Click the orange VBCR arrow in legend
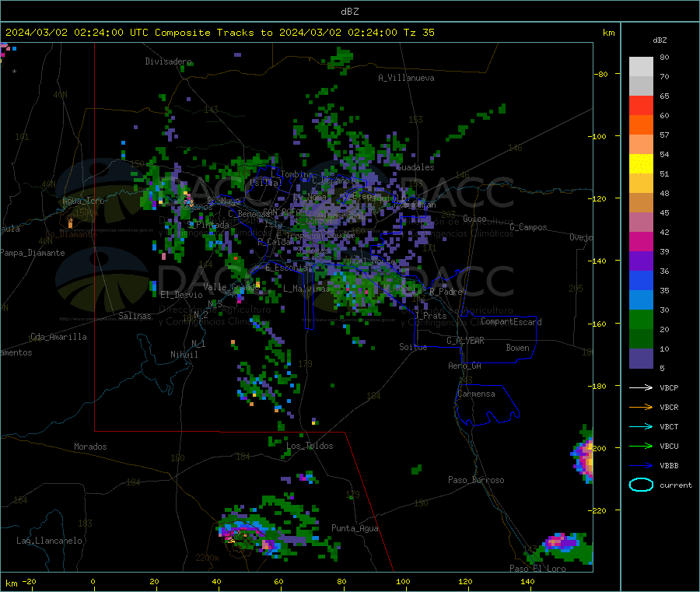Image resolution: width=700 pixels, height=592 pixels. 641,407
